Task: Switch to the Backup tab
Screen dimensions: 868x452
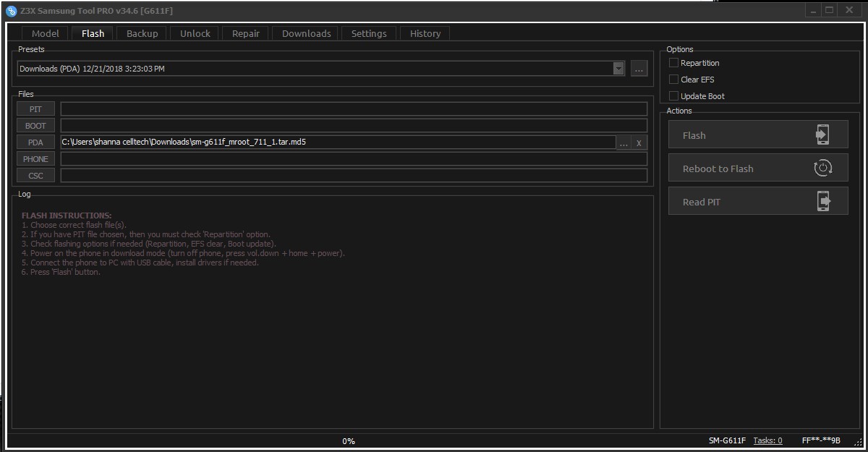Action: click(x=142, y=33)
